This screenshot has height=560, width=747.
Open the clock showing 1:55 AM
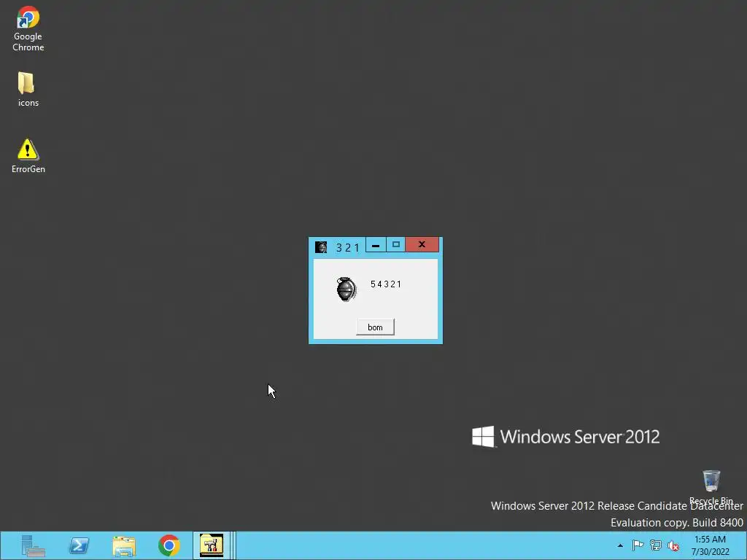tap(710, 545)
